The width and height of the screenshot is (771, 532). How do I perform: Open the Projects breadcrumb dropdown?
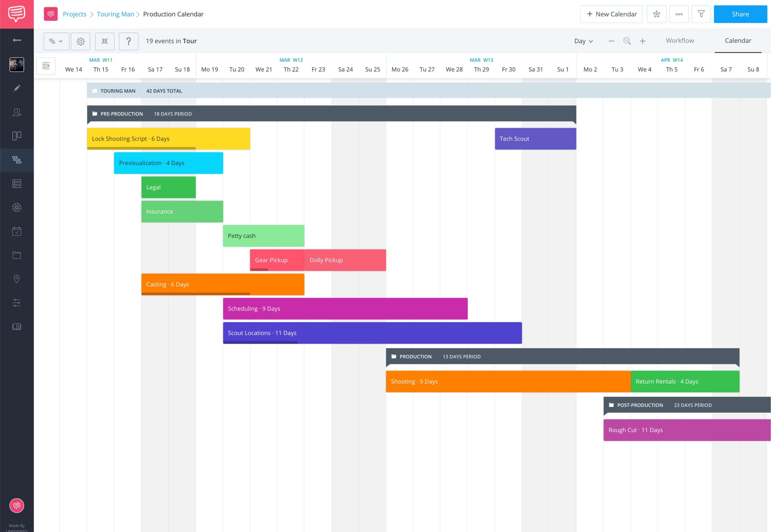click(x=75, y=14)
